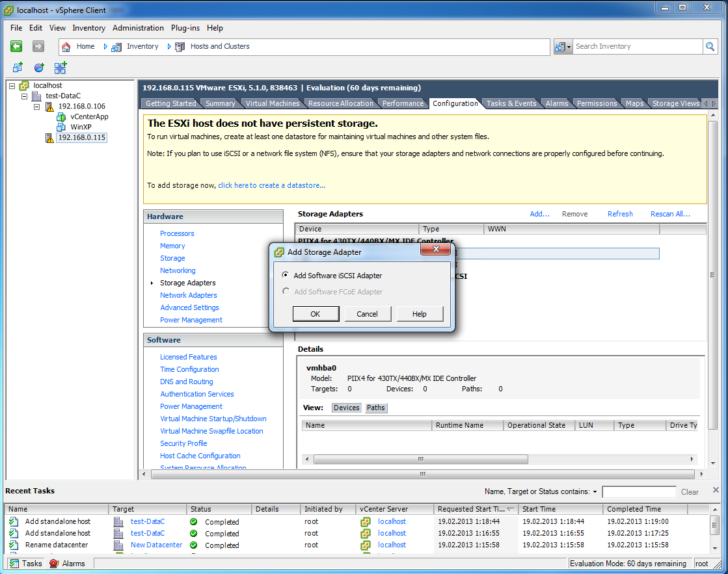This screenshot has height=574, width=728.
Task: Switch to the Performance tab
Action: click(x=403, y=103)
